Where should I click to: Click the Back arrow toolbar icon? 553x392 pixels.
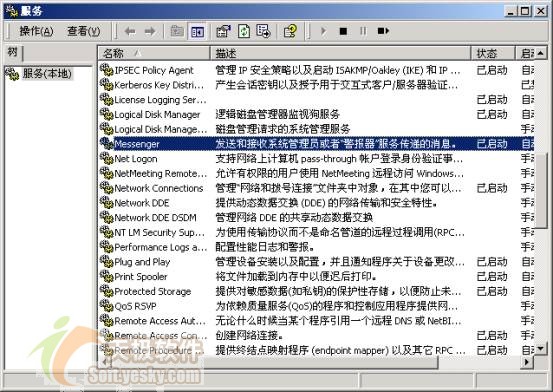[x=130, y=31]
